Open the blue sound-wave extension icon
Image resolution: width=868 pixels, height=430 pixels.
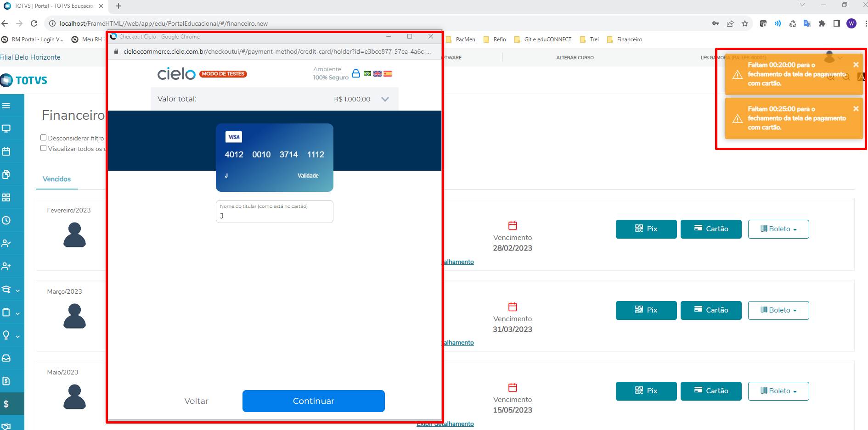pyautogui.click(x=778, y=23)
